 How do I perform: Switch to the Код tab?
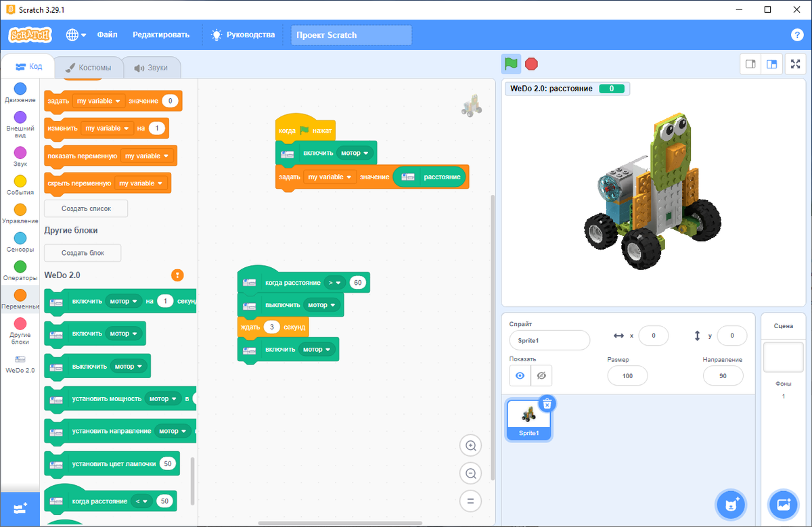coord(28,67)
